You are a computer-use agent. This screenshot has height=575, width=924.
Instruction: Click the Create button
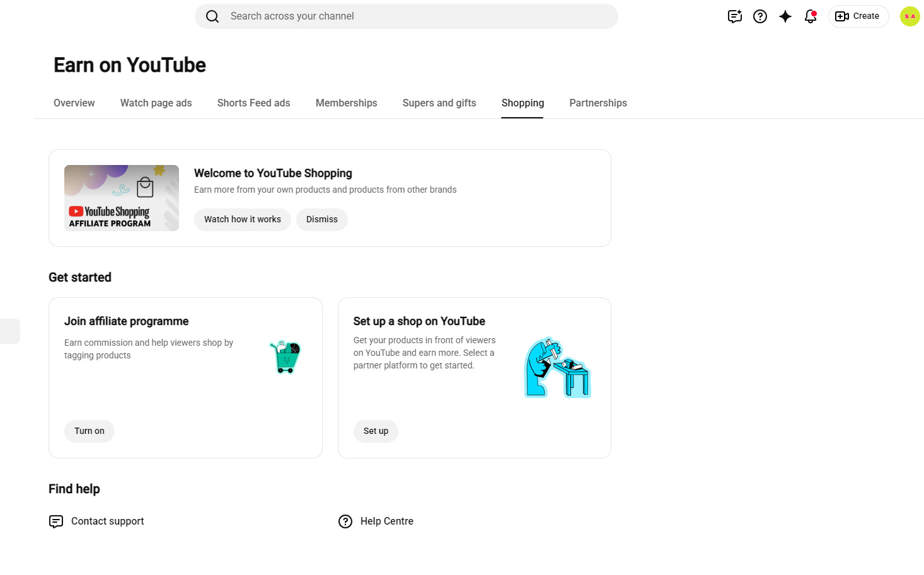tap(858, 16)
